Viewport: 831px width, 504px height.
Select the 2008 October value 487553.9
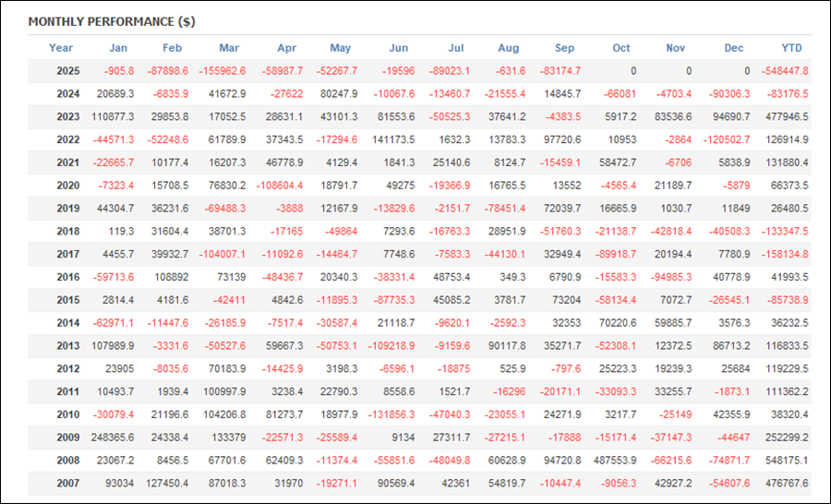click(612, 461)
